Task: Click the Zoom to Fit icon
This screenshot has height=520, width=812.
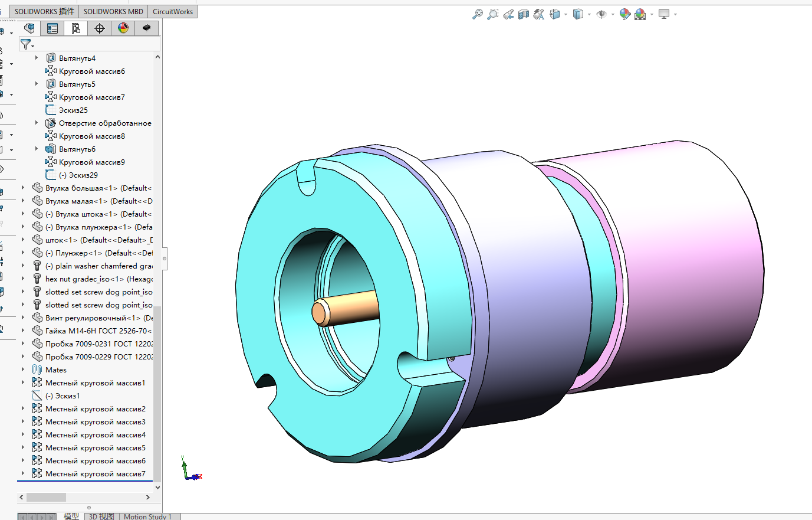Action: point(477,14)
